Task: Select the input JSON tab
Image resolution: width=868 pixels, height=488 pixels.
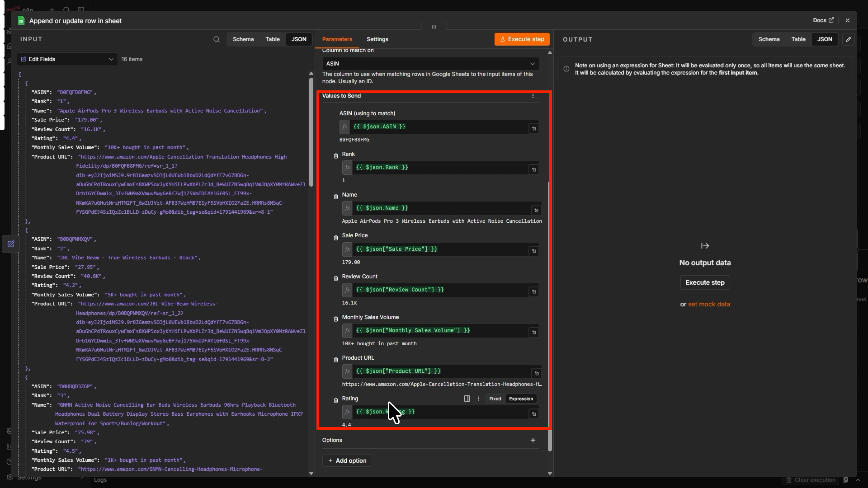Action: [x=299, y=39]
